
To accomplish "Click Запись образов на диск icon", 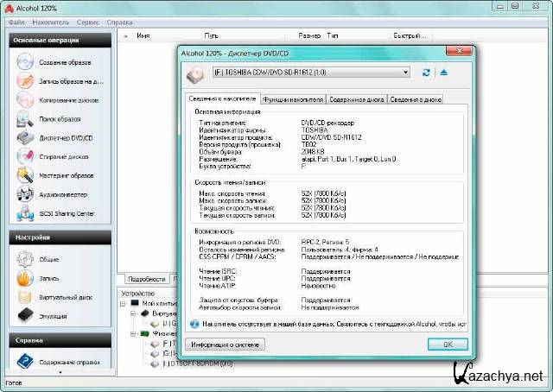I will pos(25,81).
